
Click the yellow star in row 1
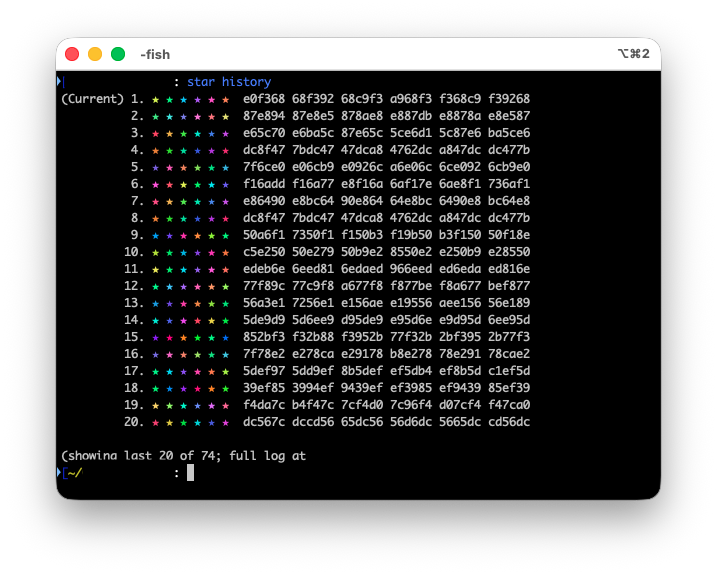point(155,99)
